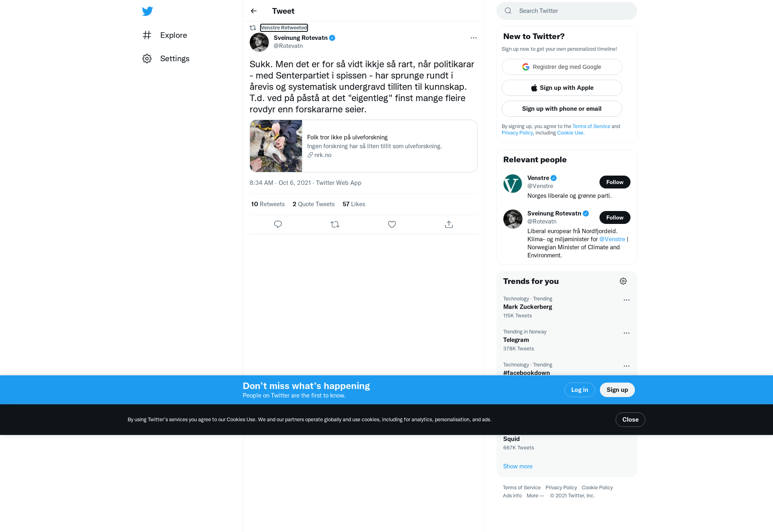Screen dimensions: 773x532
Task: Open options for Telegram trend
Action: click(x=626, y=333)
